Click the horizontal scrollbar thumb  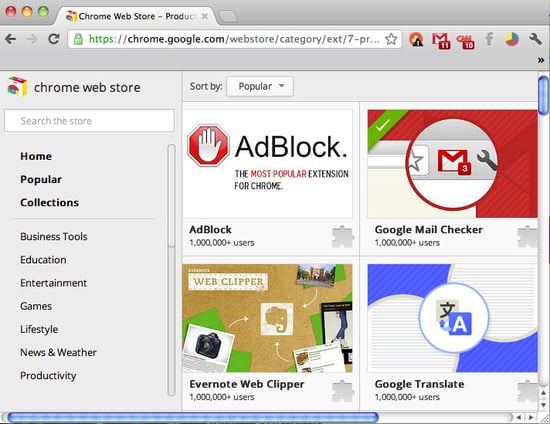click(193, 417)
